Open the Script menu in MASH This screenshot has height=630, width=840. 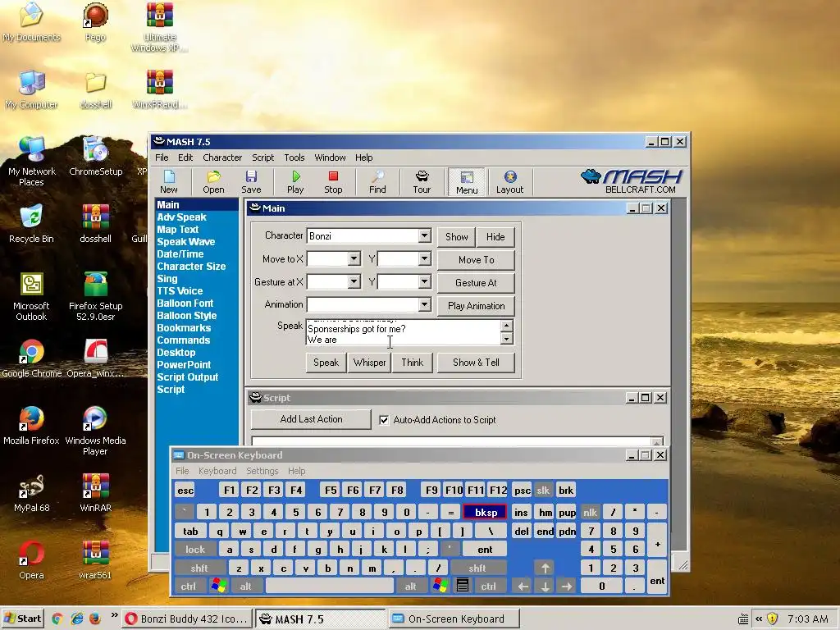pos(263,157)
